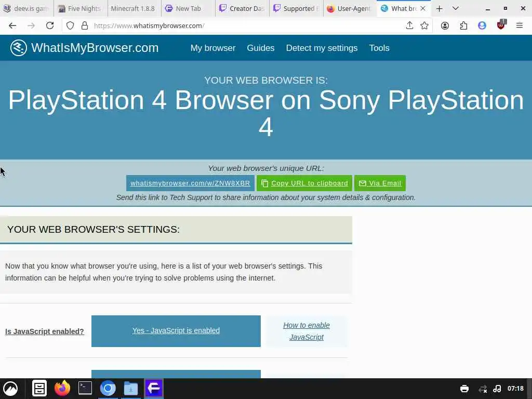
Task: Click the WhatIsMyBrowser.com site title
Action: pos(95,48)
